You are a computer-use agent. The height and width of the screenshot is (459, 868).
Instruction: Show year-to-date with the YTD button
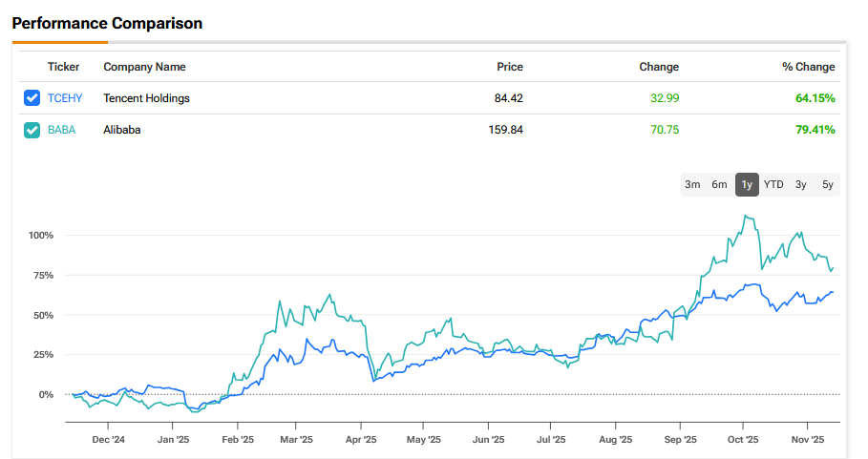[773, 184]
